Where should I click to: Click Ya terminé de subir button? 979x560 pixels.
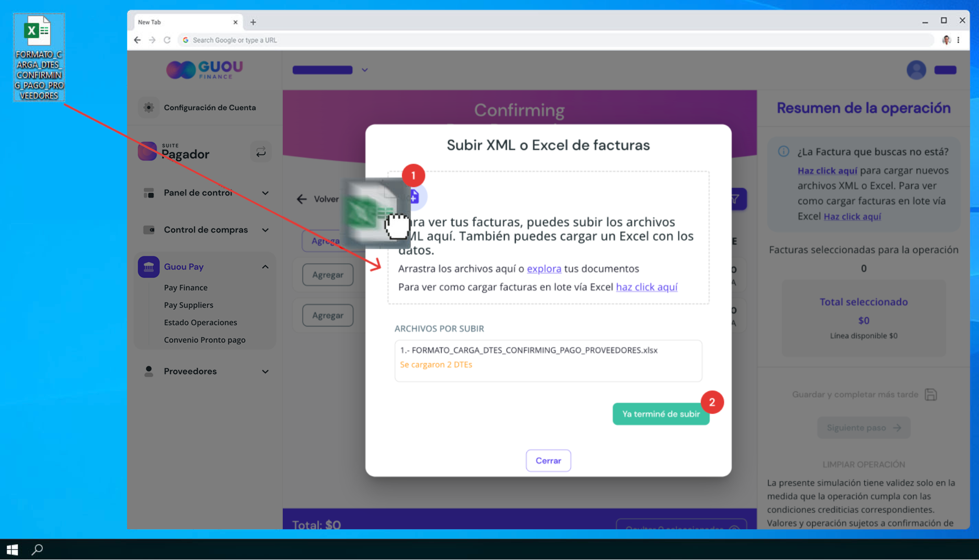661,414
